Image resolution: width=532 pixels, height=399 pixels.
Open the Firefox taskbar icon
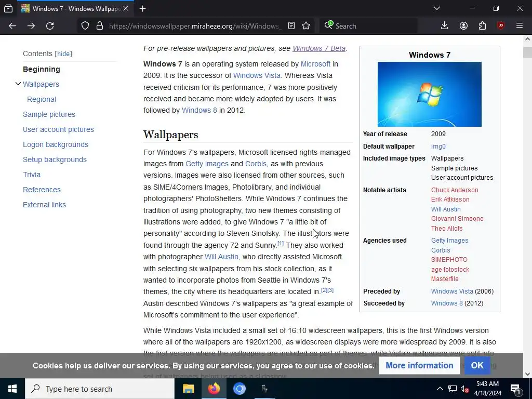[214, 389]
